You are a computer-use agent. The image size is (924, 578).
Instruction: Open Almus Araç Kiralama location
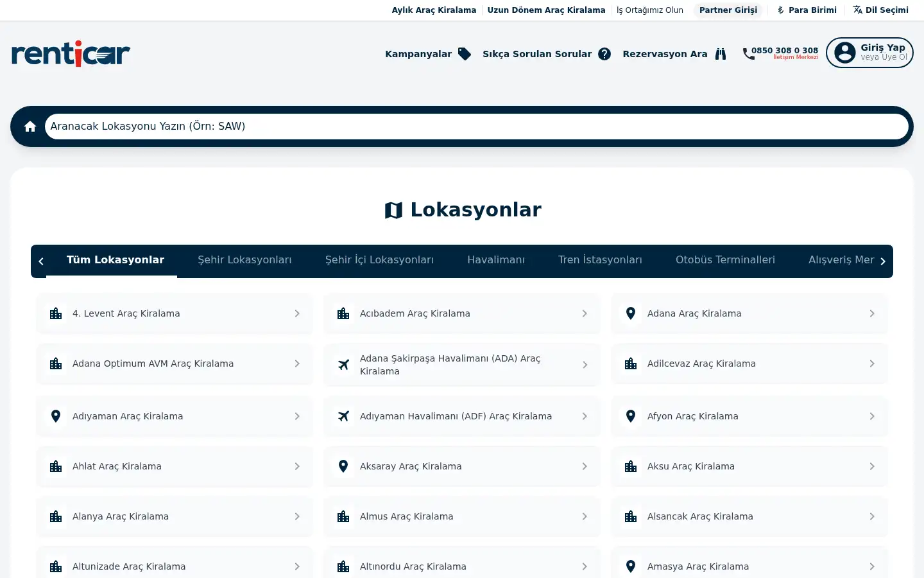(x=462, y=516)
